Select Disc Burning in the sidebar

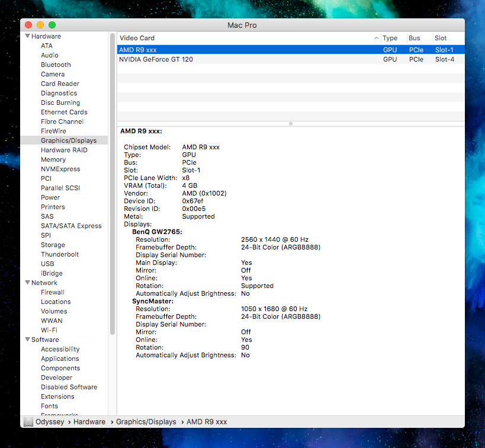pyautogui.click(x=60, y=103)
